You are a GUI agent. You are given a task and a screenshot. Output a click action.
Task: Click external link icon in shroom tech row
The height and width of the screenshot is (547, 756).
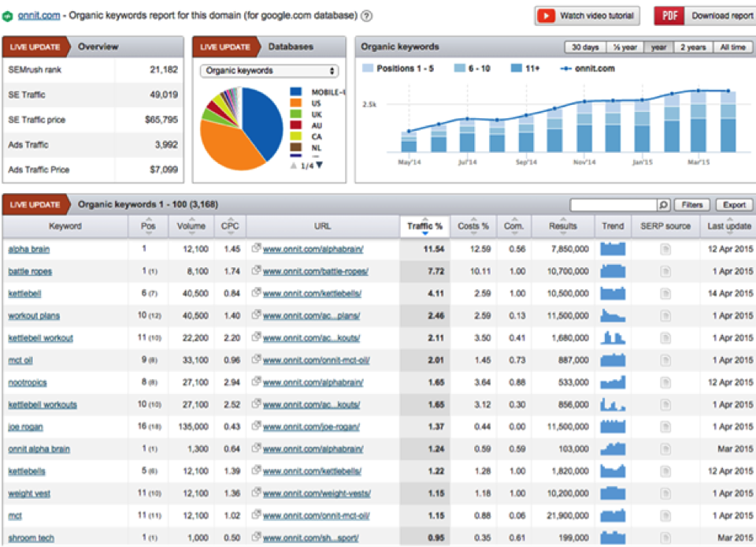pyautogui.click(x=257, y=537)
